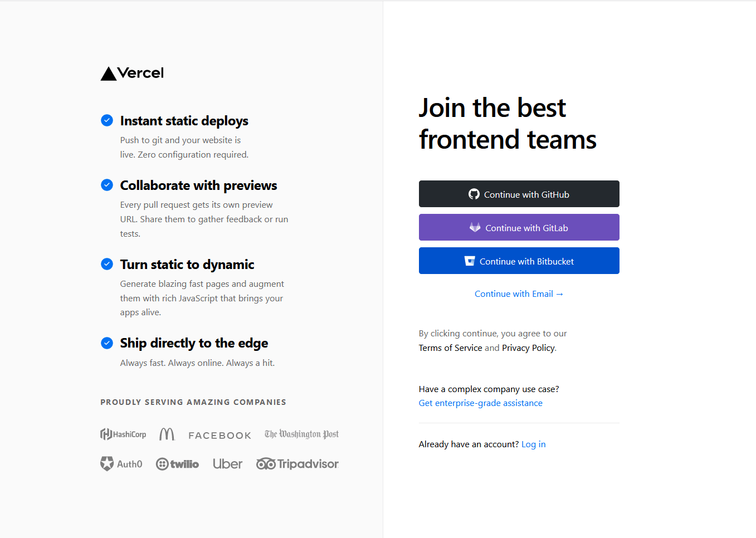
Task: Click checkmark beside Turn static to dynamic
Action: point(107,264)
